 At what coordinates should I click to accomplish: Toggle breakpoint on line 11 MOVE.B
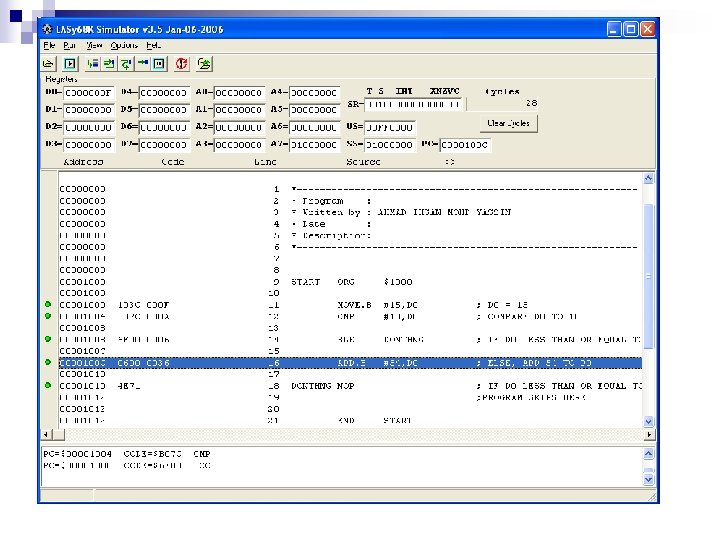point(48,304)
